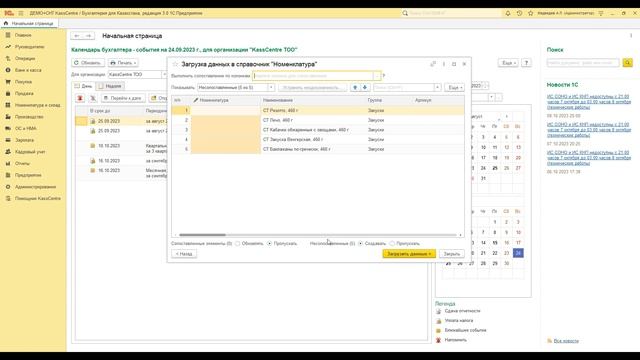This screenshot has height=360, width=640.
Task: Click the 1C logo main menu icon
Action: click(9, 13)
